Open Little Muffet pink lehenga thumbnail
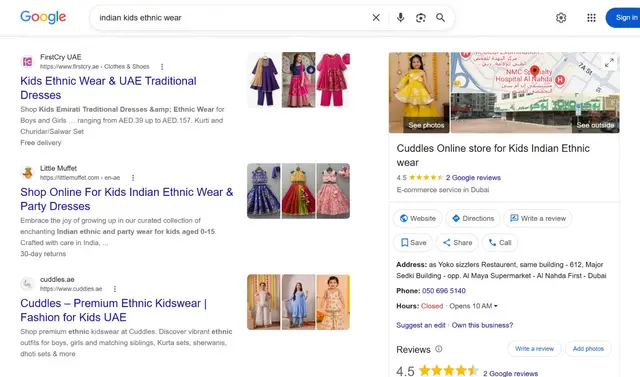Viewport: 640px width, 377px height. (x=333, y=191)
